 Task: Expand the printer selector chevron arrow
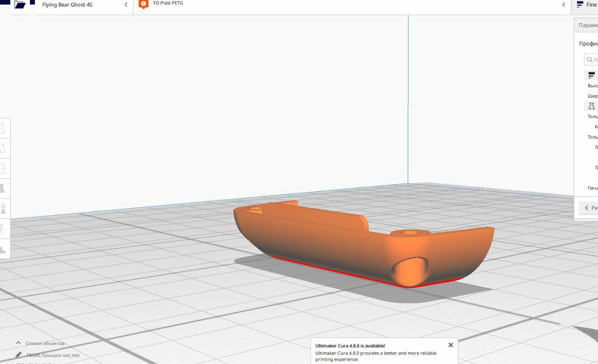pos(126,5)
